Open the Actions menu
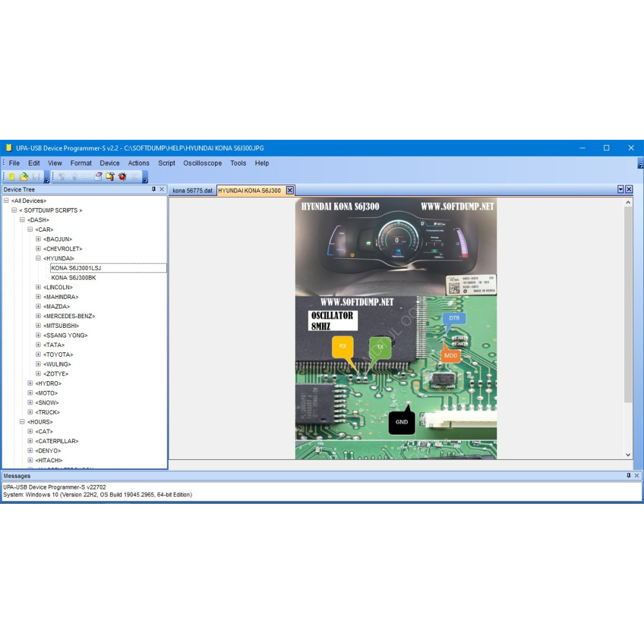This screenshot has height=644, width=644. coord(139,163)
